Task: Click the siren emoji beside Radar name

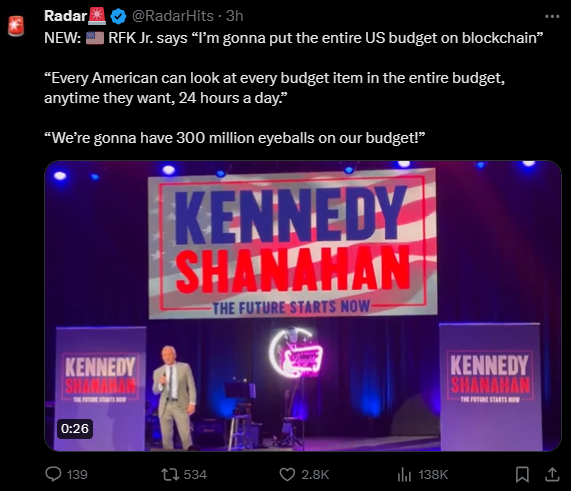Action: [x=97, y=16]
